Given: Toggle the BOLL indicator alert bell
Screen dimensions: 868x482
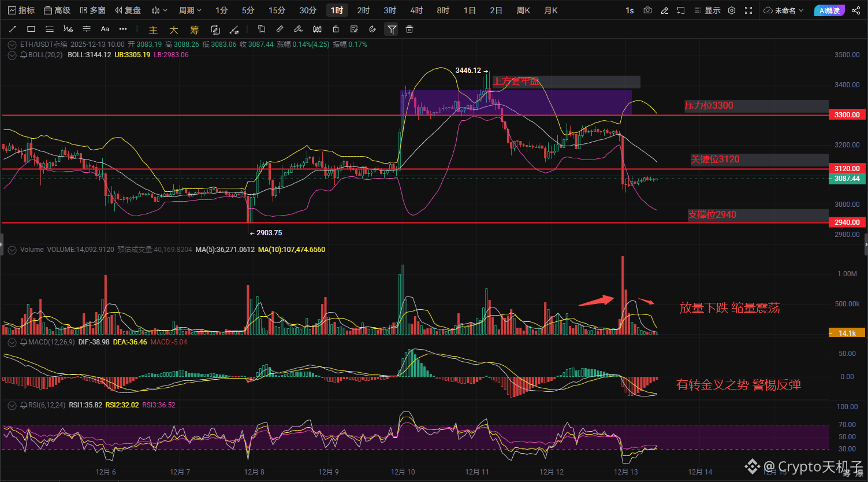Looking at the screenshot, I should [24, 55].
